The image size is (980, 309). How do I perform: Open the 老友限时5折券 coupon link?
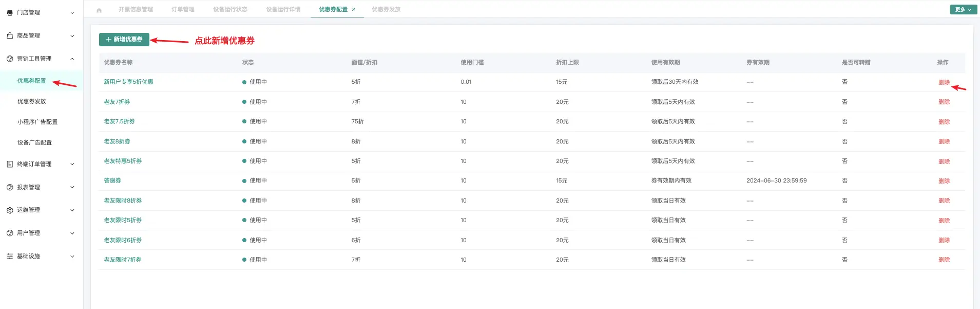coord(123,220)
